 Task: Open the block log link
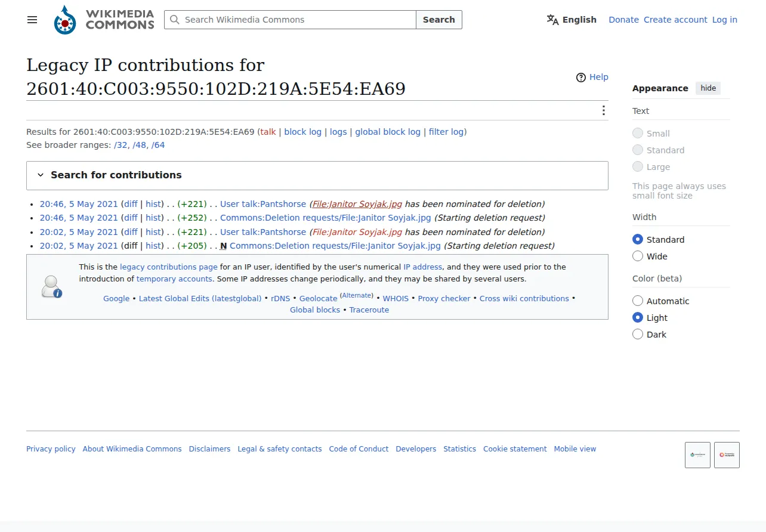(302, 132)
